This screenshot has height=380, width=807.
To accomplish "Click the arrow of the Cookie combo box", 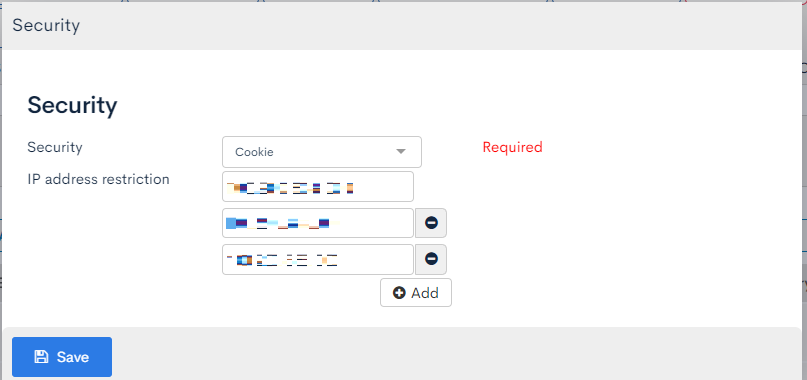I will (x=401, y=152).
